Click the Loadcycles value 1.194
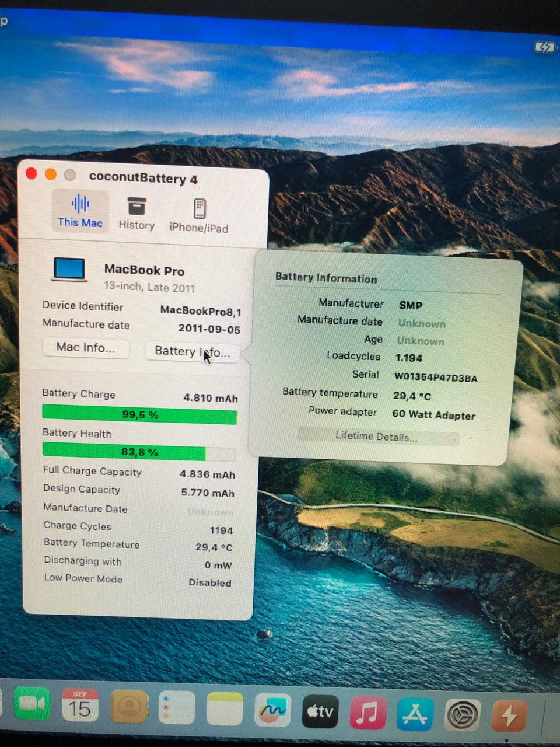560x747 pixels. click(409, 358)
